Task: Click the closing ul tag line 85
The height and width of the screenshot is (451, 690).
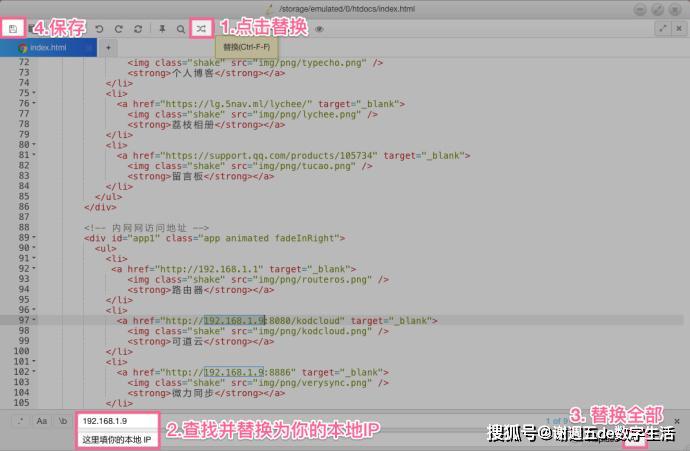Action: click(x=108, y=197)
